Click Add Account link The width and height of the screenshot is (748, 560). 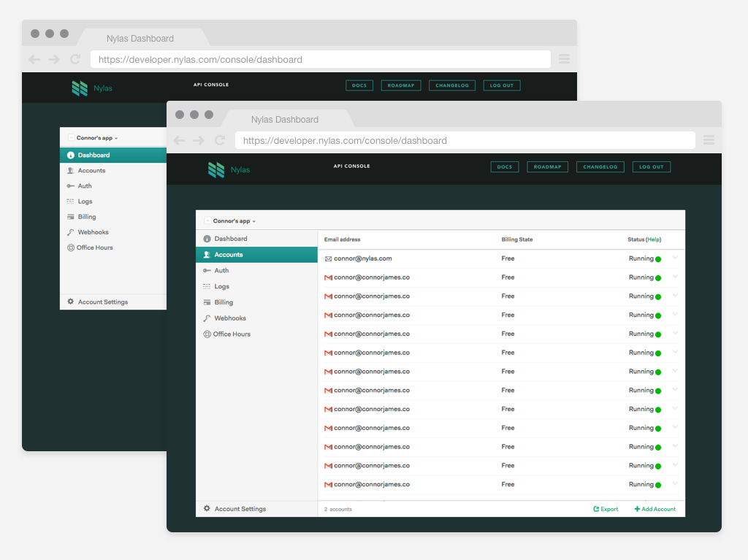(655, 509)
